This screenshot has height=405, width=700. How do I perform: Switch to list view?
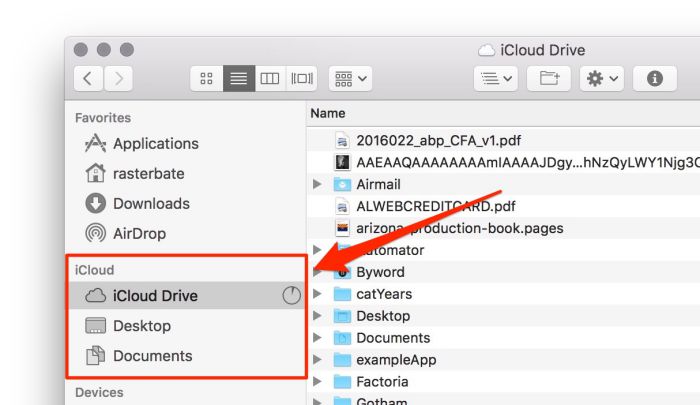tap(239, 79)
